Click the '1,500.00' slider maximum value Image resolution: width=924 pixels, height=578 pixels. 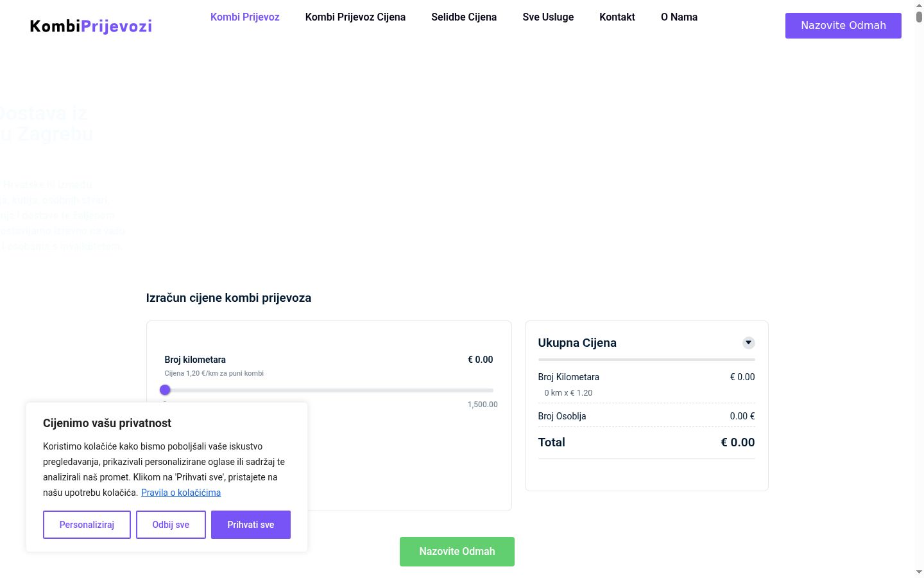pos(483,405)
